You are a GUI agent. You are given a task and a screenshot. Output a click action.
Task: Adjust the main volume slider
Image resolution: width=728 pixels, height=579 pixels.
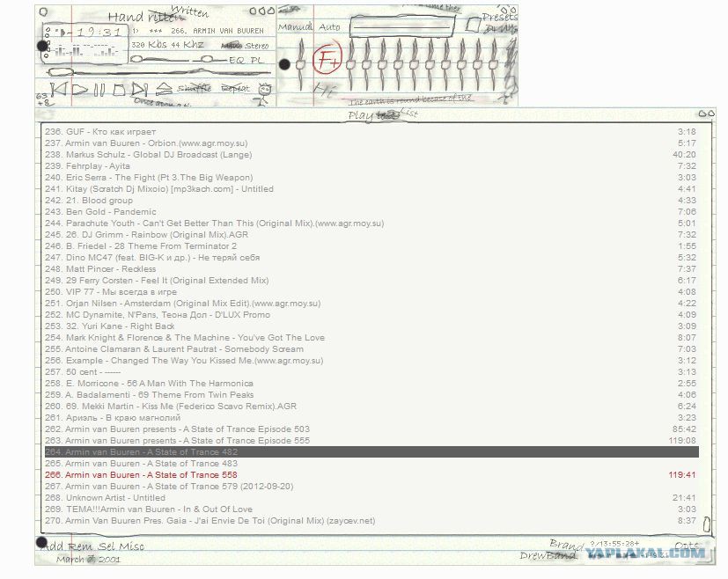tap(159, 59)
